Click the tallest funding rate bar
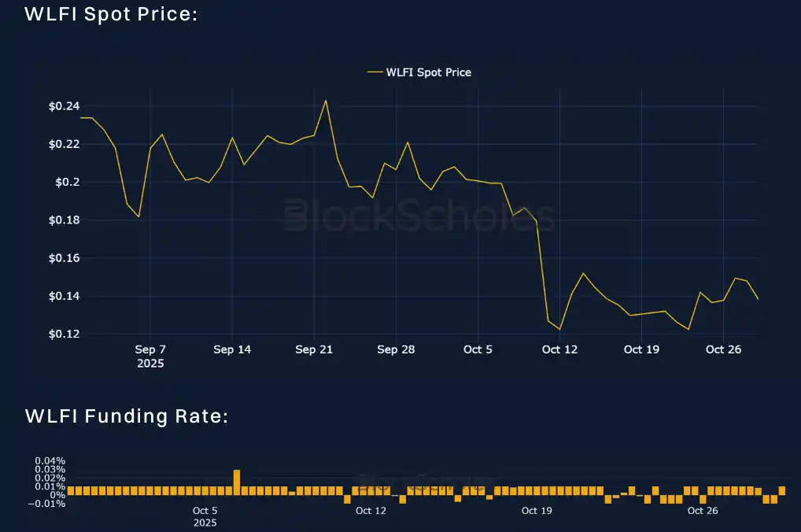This screenshot has width=801, height=532. [237, 482]
